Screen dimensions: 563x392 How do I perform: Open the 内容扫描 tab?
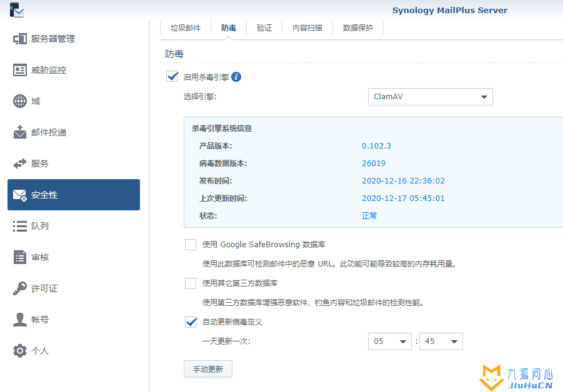tap(307, 28)
